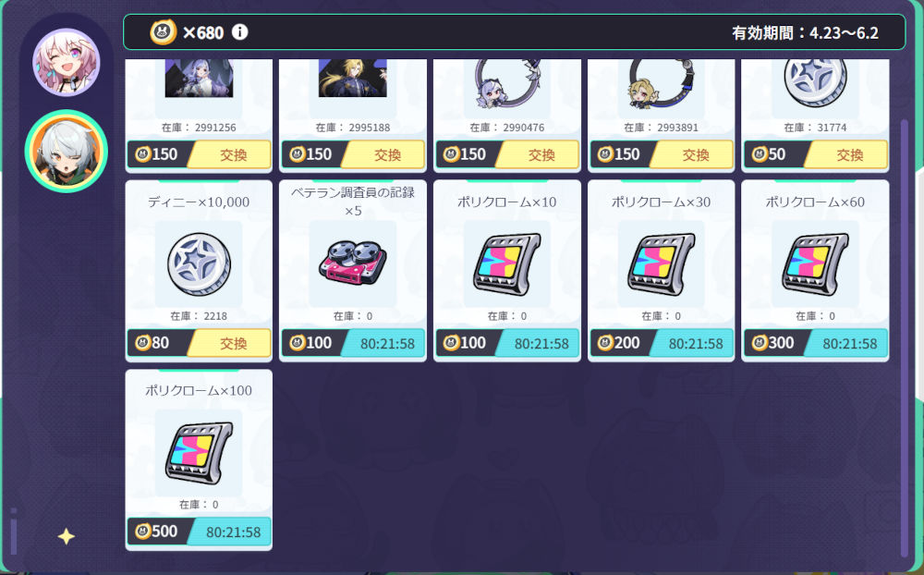Click 交換 for item with stock 2991256
Viewport: 924px width, 575px height.
(x=230, y=154)
